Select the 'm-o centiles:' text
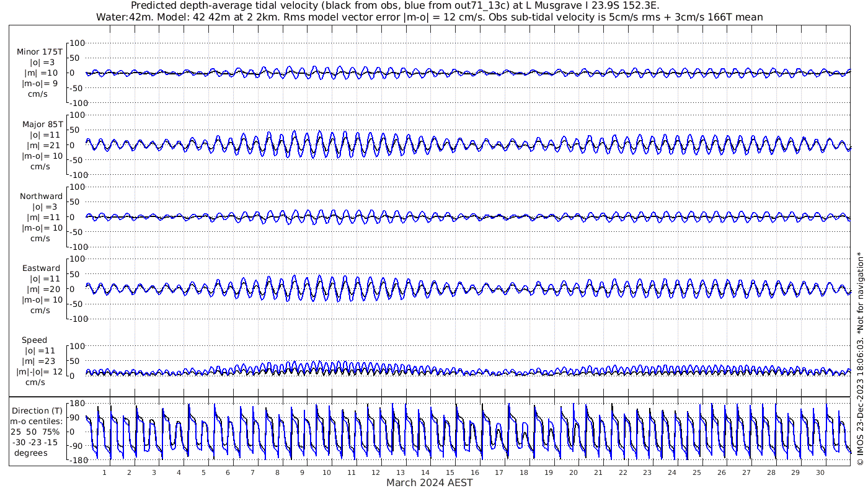Viewport: 868px width, 496px height. pyautogui.click(x=37, y=422)
